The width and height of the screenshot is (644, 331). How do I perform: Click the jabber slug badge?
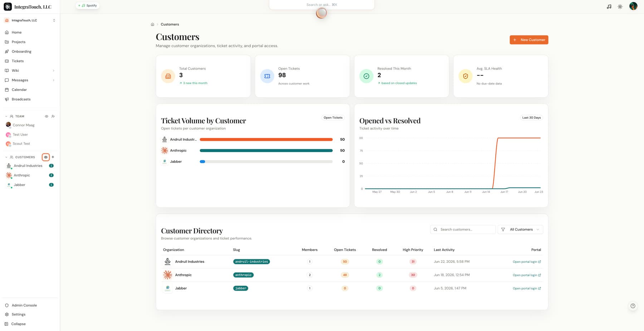(x=240, y=288)
